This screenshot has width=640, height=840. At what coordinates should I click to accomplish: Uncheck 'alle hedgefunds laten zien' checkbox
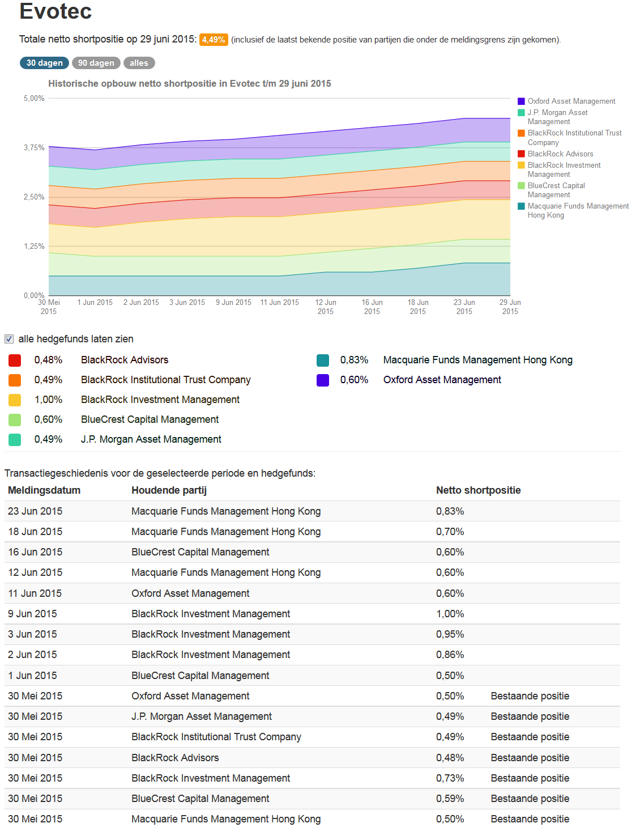9,339
